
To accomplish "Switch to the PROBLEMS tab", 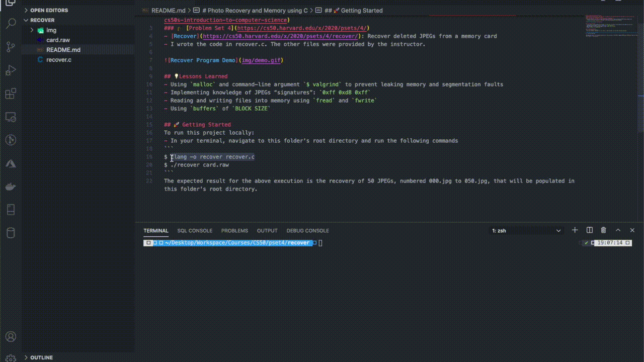I will point(234,231).
